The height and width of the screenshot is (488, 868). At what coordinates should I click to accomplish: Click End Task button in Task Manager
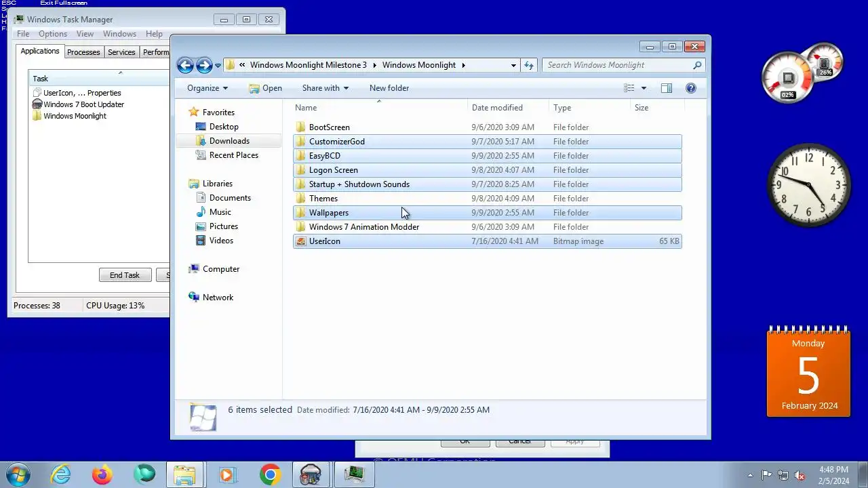(x=125, y=275)
